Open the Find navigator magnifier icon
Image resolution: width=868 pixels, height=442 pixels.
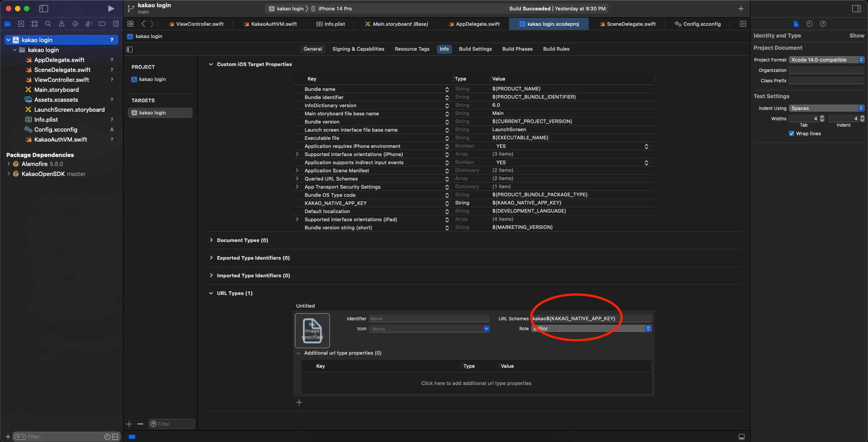48,24
